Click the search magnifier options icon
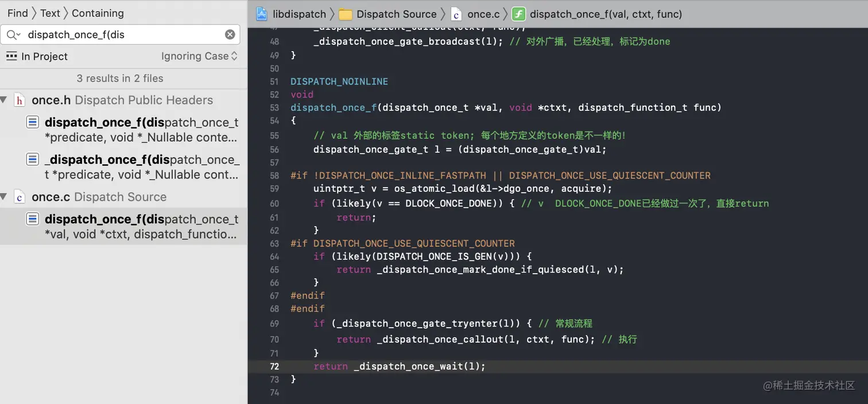This screenshot has width=868, height=404. tap(13, 35)
